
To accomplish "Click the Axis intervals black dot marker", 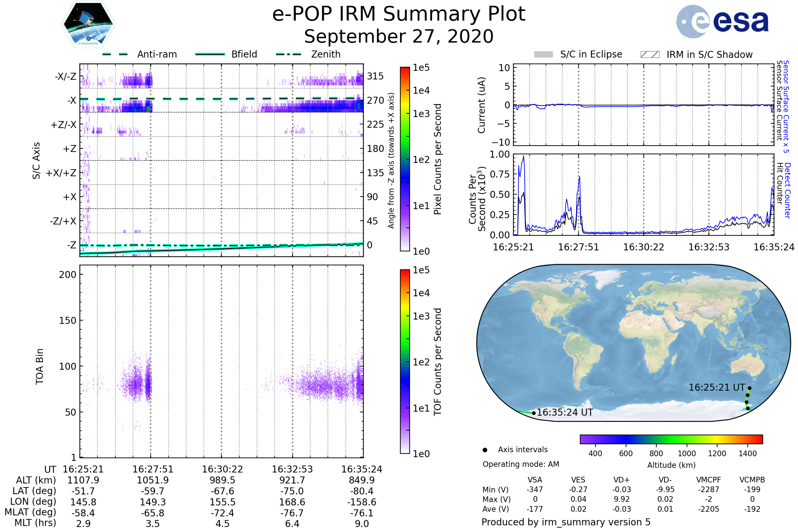I will tap(485, 450).
